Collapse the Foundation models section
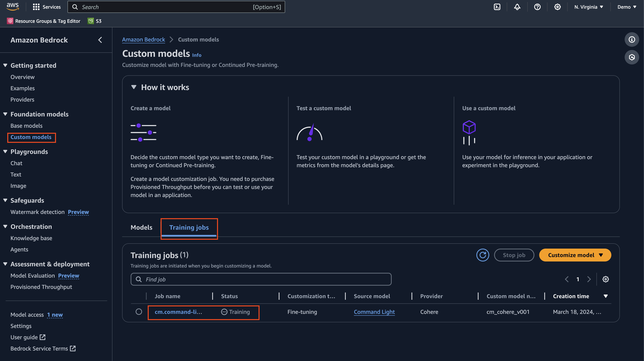Image resolution: width=644 pixels, height=361 pixels. point(5,114)
